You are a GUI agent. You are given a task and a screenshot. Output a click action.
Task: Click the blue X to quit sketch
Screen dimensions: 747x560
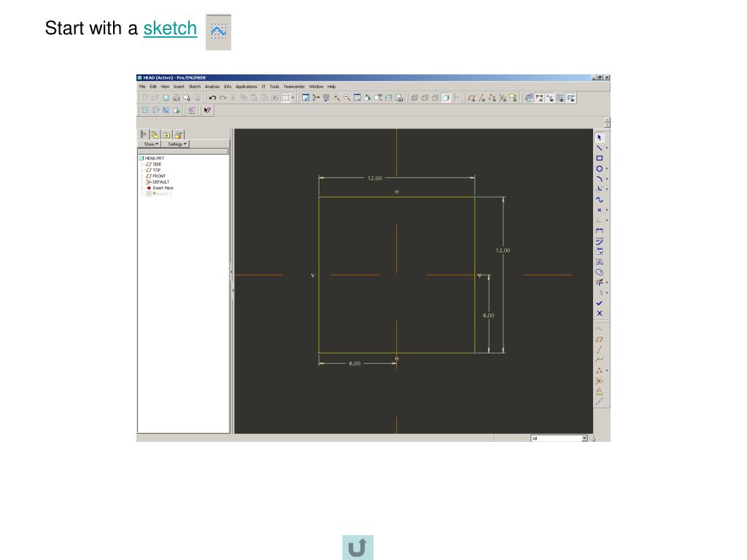coord(600,313)
